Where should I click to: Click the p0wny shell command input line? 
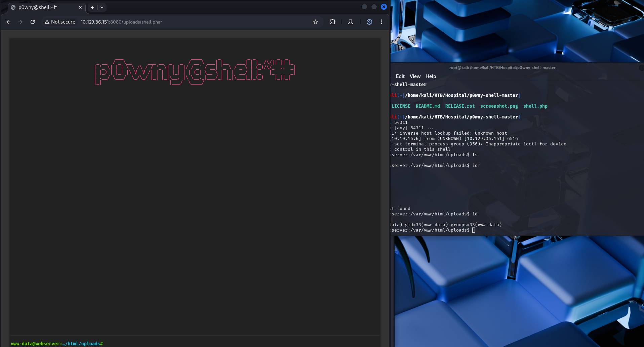241,344
